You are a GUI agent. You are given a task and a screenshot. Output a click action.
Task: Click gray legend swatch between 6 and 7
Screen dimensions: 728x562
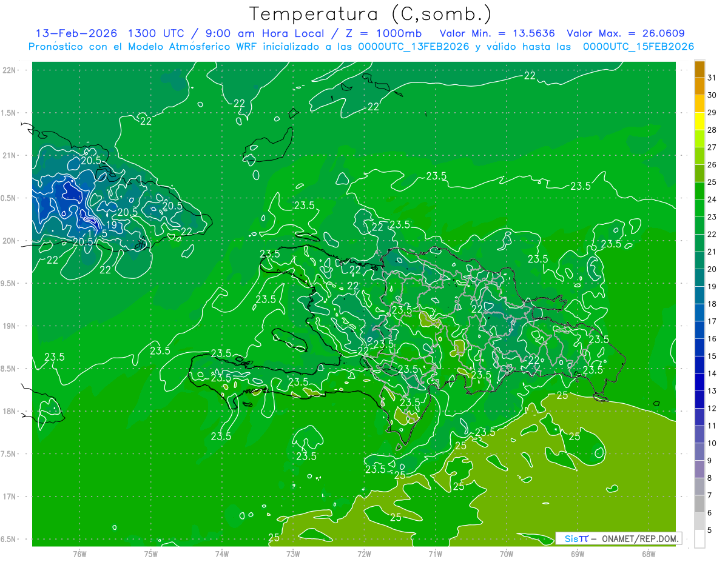pyautogui.click(x=699, y=504)
